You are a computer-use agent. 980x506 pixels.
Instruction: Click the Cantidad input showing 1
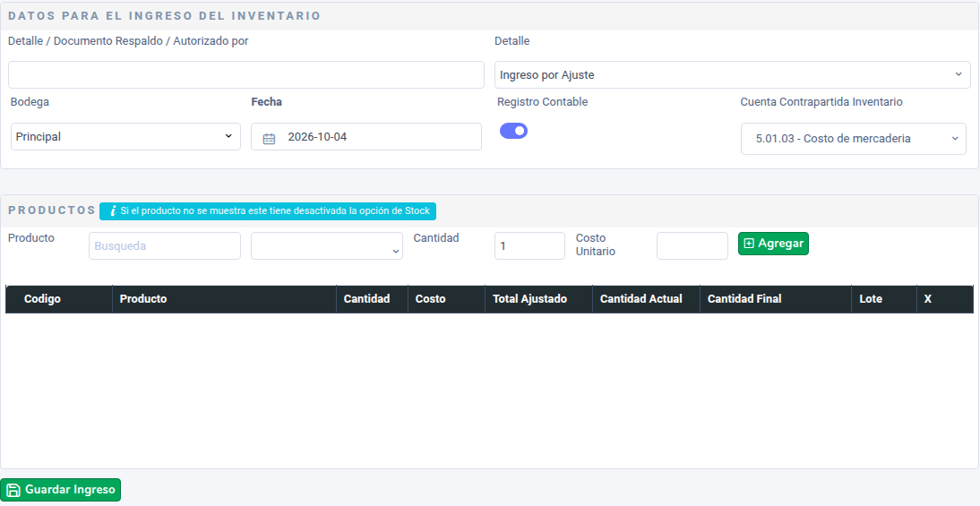click(x=529, y=246)
